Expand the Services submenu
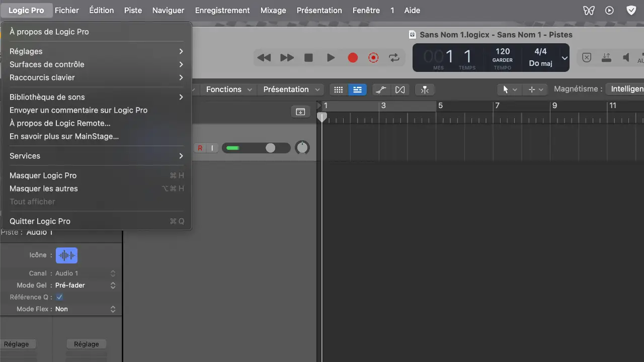Screen dimensions: 644x362 click(97, 156)
